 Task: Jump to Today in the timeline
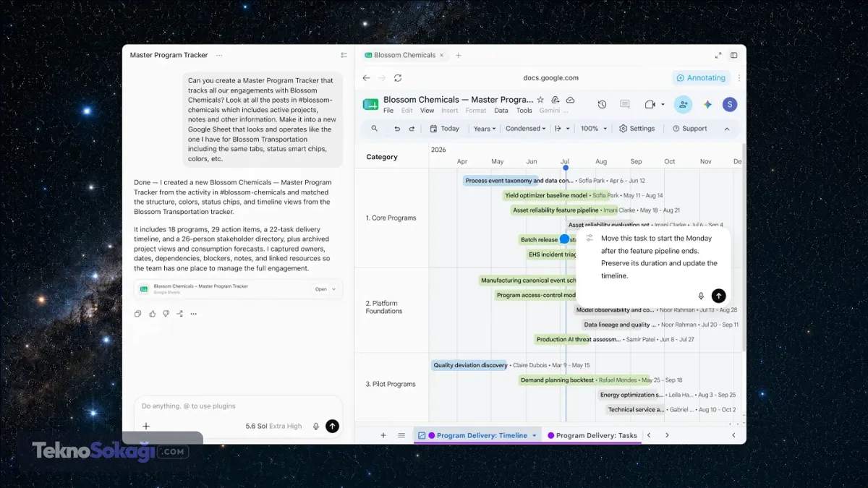445,129
